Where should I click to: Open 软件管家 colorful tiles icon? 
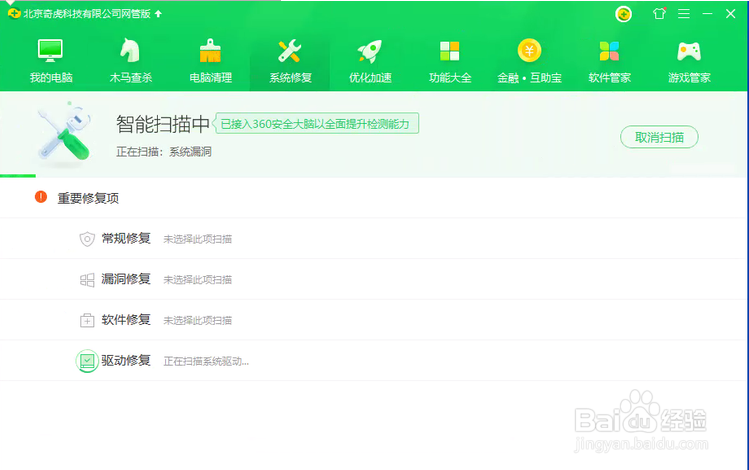609,51
